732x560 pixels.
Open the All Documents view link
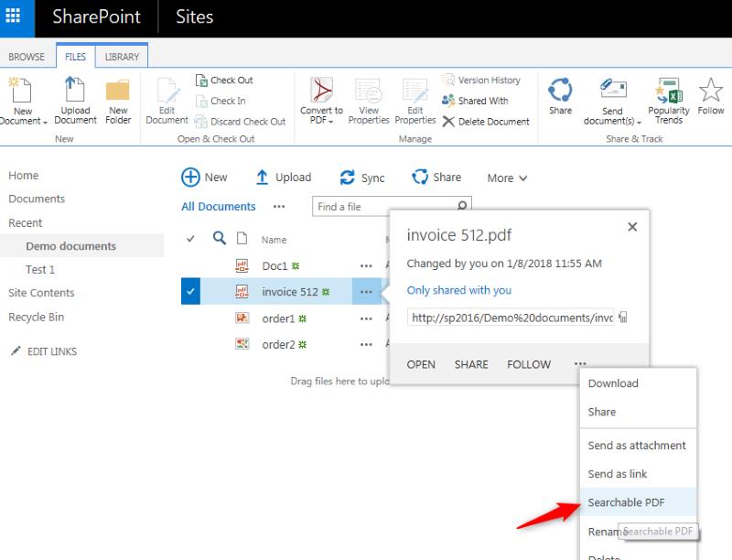(219, 206)
